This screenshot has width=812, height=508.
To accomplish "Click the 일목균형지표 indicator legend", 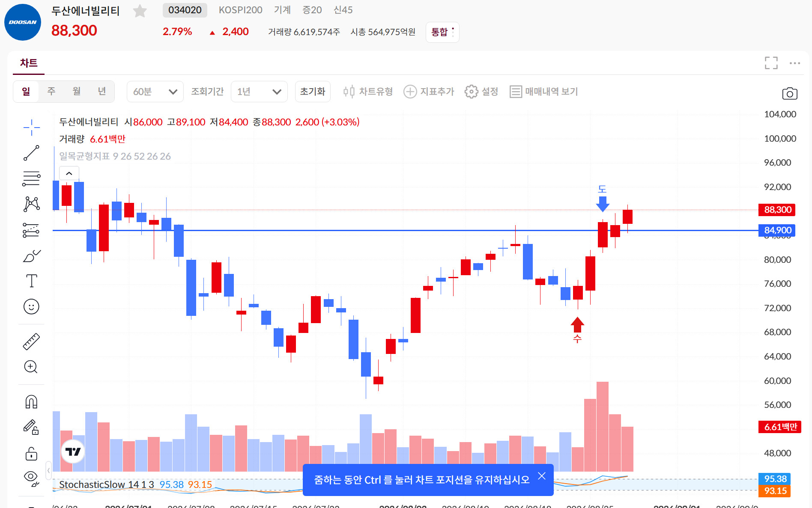I will (115, 156).
